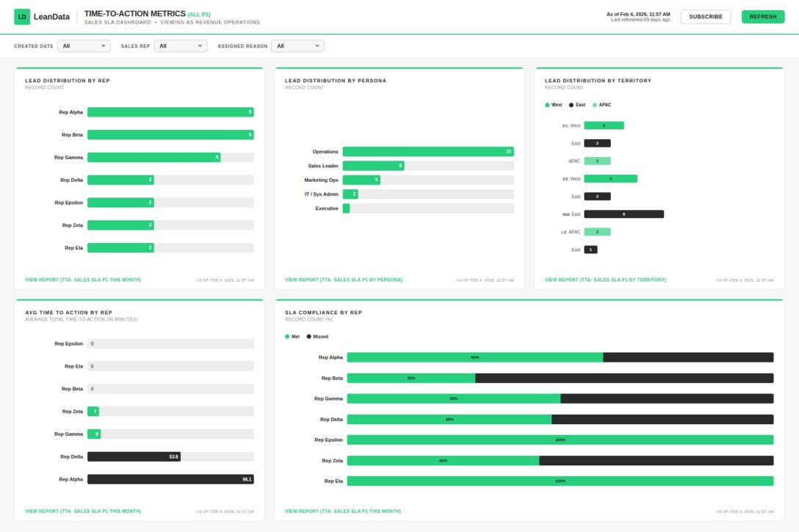
Task: Expand the Assigned Reason filter dropdown
Action: point(298,45)
